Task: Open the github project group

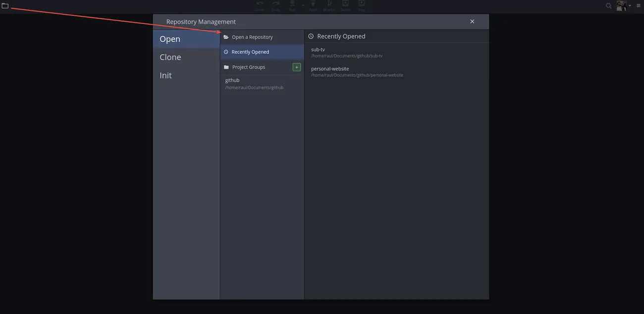Action: coord(262,83)
